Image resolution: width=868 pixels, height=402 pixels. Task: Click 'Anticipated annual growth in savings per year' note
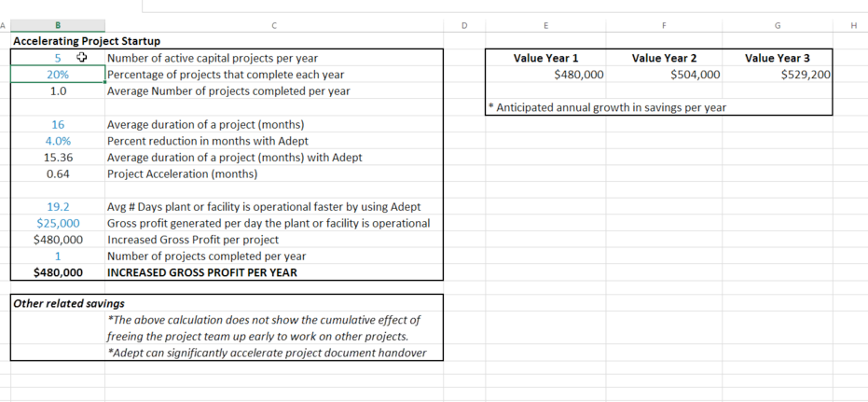click(x=607, y=107)
